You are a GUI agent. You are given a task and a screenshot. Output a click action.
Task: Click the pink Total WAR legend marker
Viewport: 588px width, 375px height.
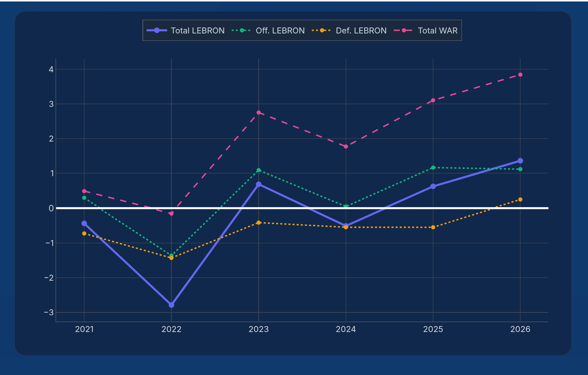click(404, 30)
